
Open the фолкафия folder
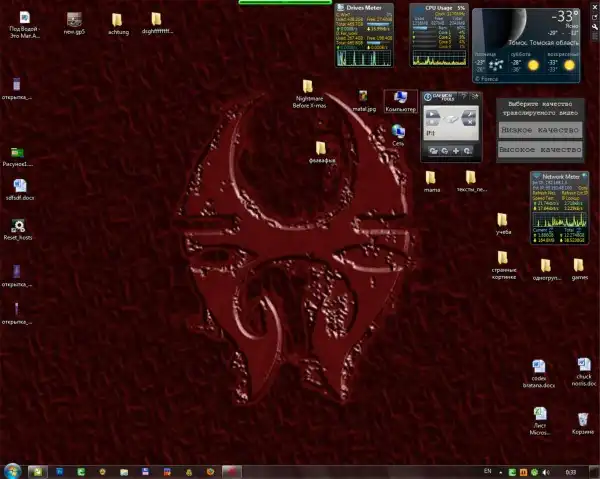[321, 148]
